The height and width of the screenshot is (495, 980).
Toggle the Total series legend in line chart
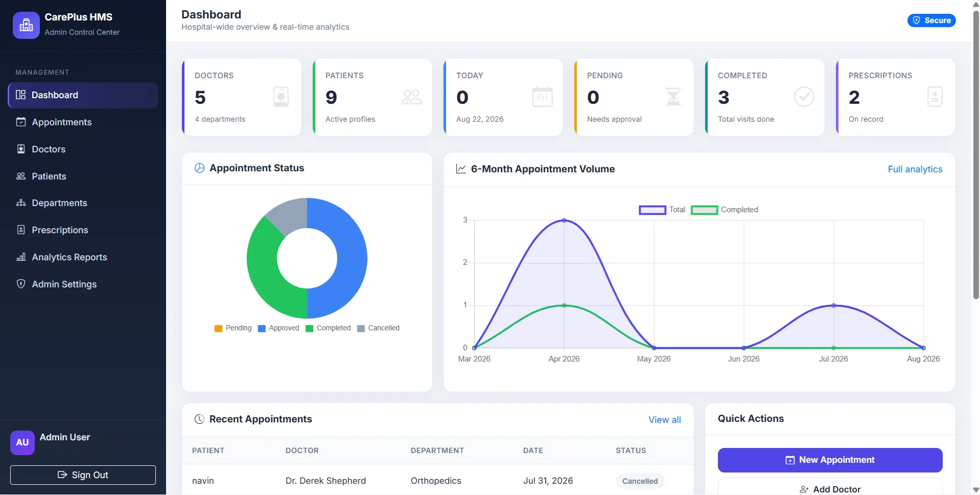pyautogui.click(x=662, y=210)
